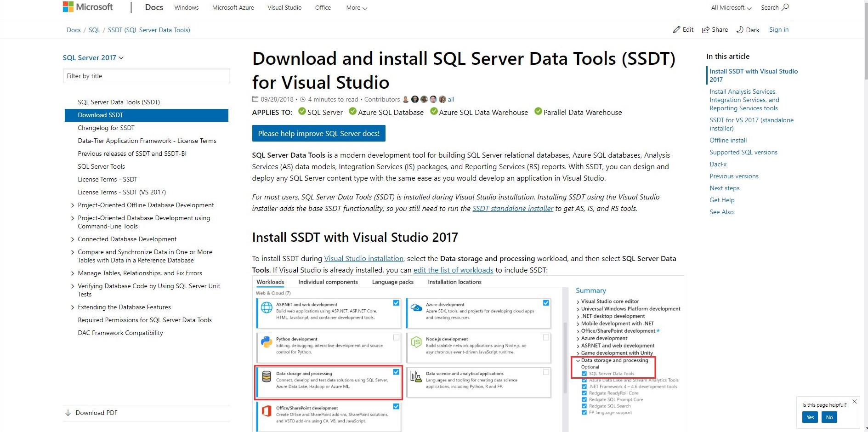Open the More menu in header

coord(356,8)
